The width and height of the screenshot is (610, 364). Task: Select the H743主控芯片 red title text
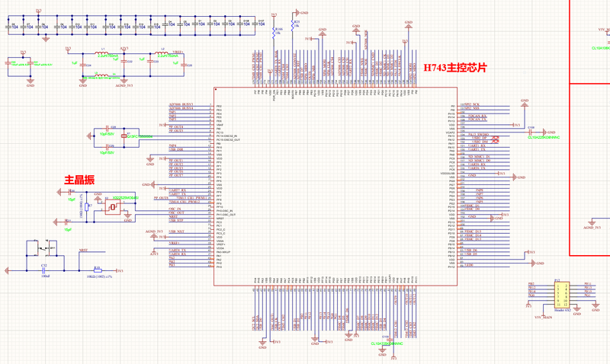pos(454,68)
